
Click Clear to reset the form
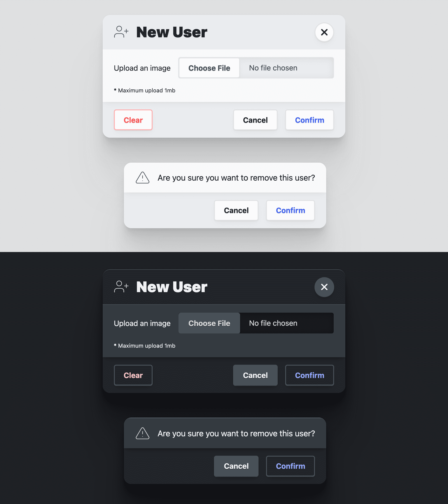tap(133, 120)
